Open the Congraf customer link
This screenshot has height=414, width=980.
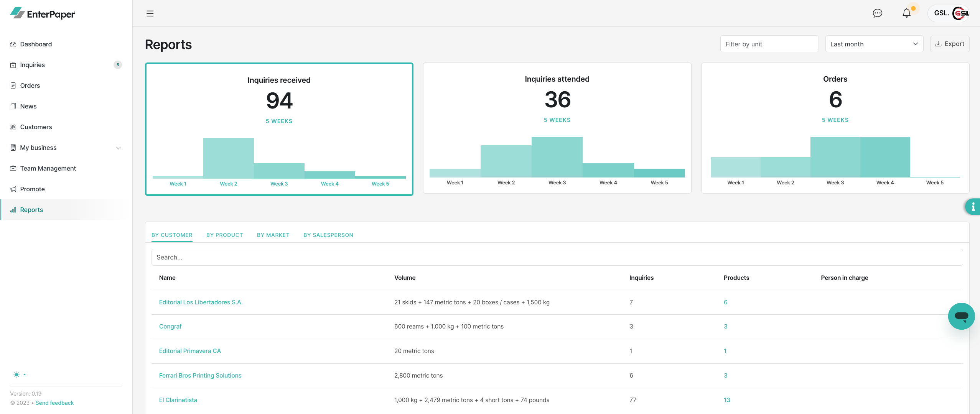click(x=170, y=327)
